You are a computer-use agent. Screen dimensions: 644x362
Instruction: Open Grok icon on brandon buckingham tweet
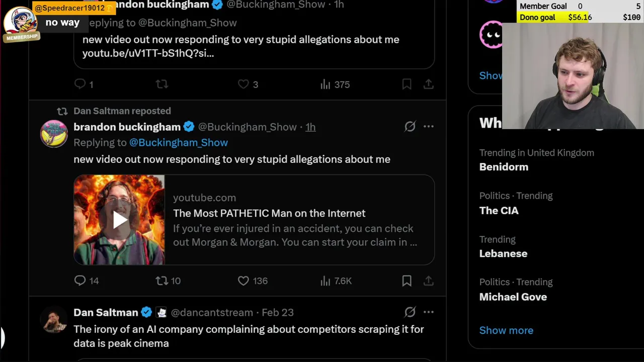410,127
